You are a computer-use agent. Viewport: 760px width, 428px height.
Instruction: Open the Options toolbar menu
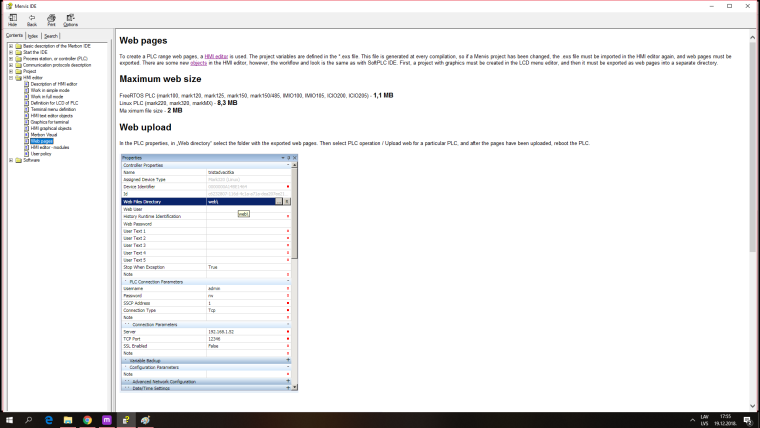coord(70,20)
